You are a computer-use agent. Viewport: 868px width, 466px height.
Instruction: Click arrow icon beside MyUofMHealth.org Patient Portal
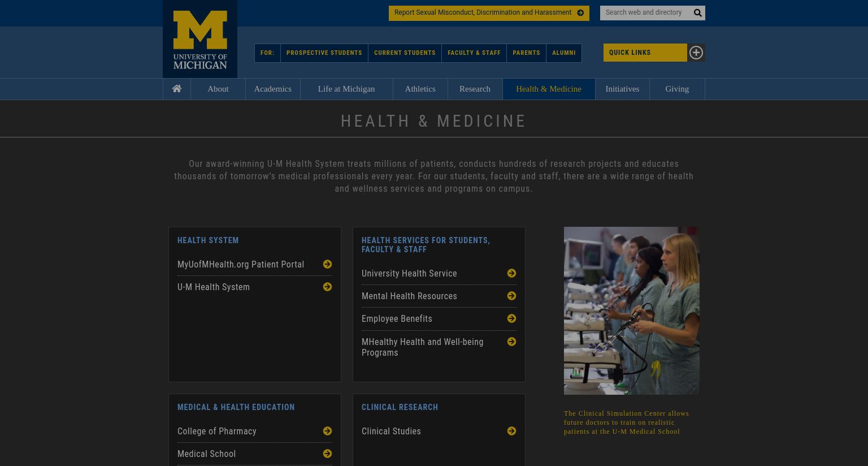pyautogui.click(x=327, y=264)
